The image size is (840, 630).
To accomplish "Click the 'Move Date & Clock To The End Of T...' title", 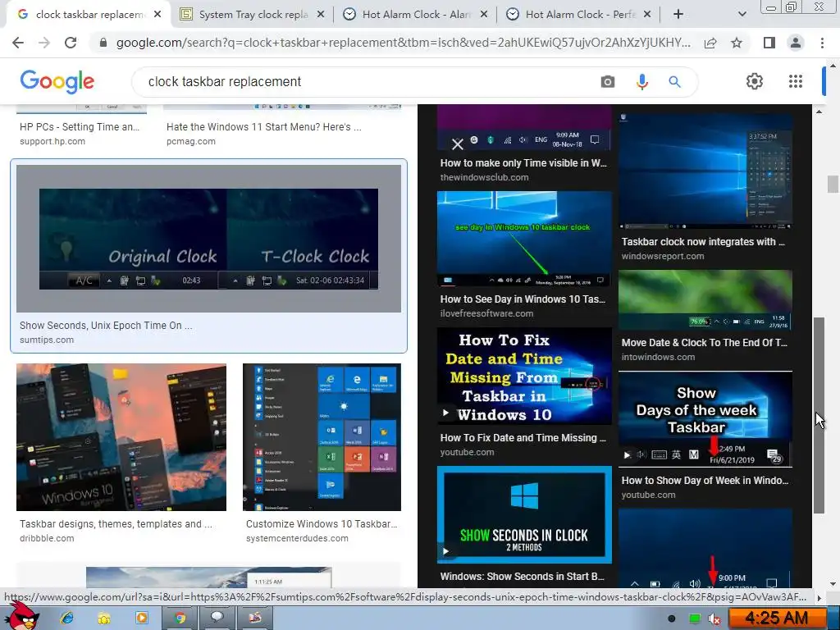I will click(x=705, y=342).
